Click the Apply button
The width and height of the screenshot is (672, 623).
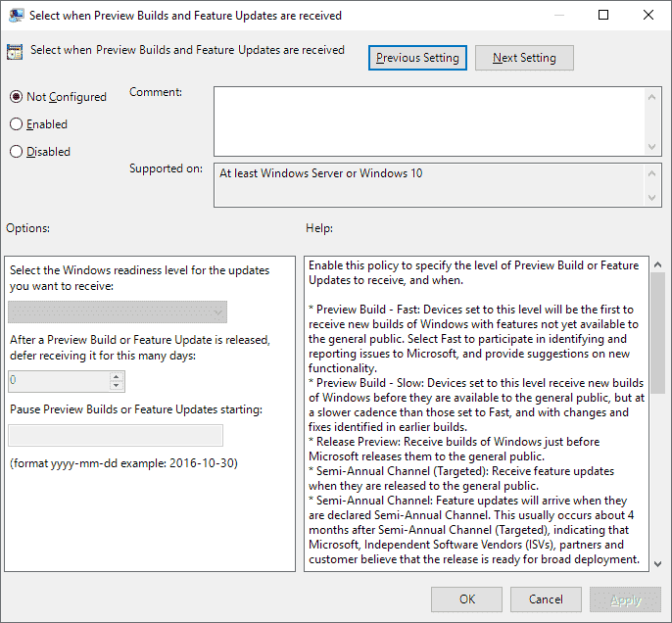(x=625, y=599)
